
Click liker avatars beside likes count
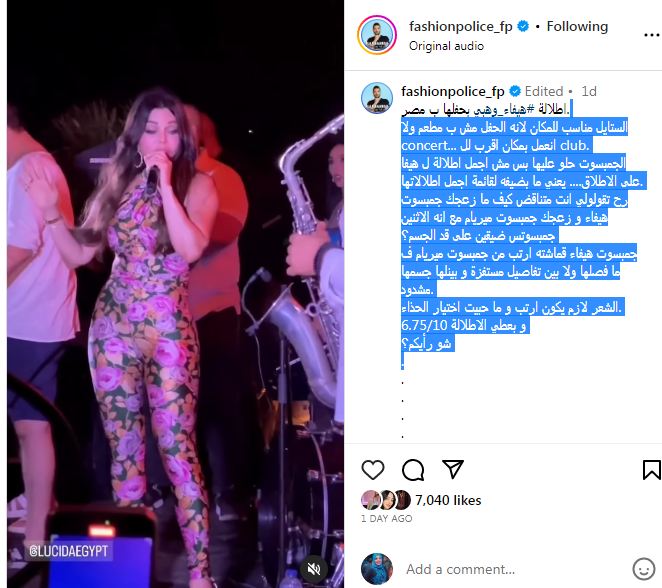pyautogui.click(x=386, y=500)
